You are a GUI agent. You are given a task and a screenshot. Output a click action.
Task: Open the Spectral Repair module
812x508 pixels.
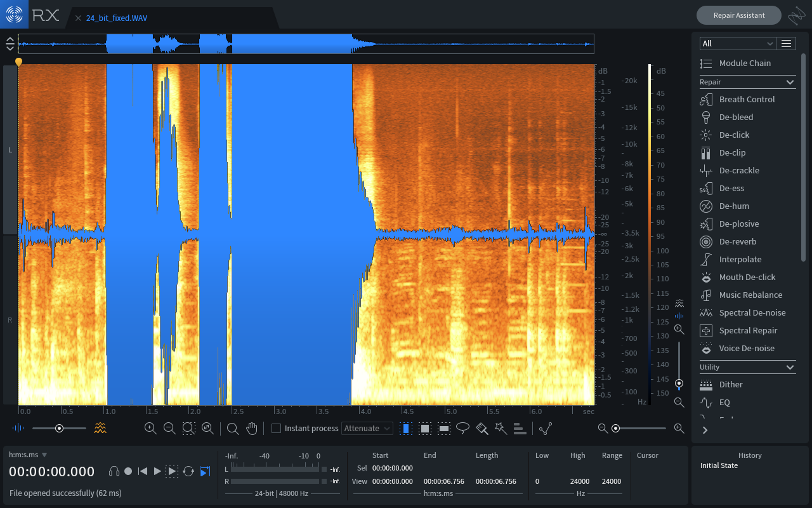point(747,330)
